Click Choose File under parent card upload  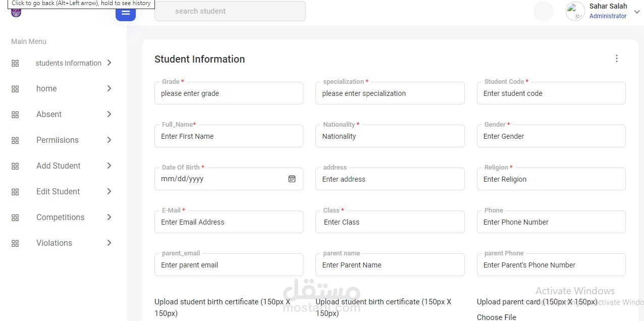pos(497,317)
